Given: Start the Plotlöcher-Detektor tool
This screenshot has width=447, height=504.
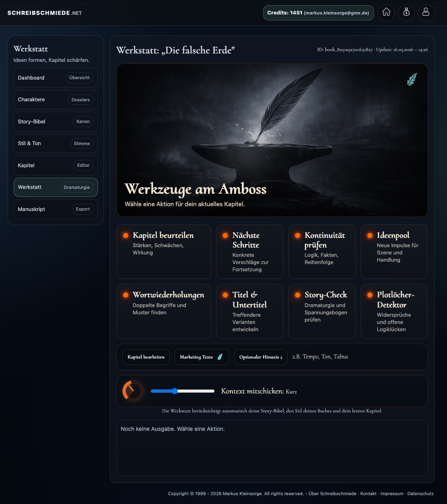Looking at the screenshot, I should pyautogui.click(x=394, y=311).
